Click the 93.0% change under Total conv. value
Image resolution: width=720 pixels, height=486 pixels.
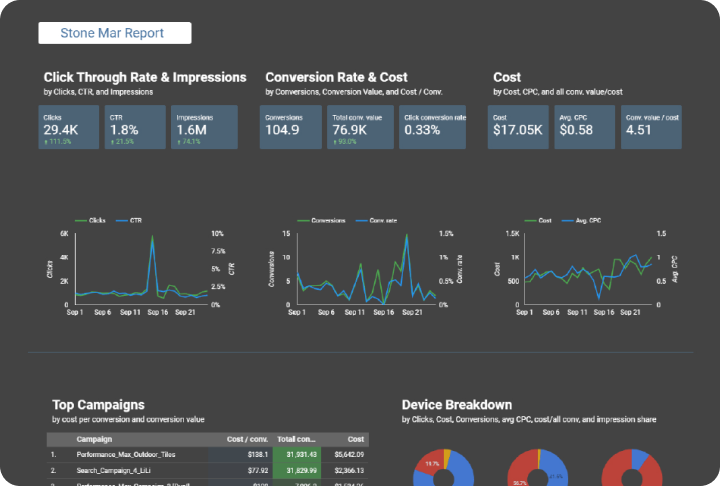coord(345,141)
